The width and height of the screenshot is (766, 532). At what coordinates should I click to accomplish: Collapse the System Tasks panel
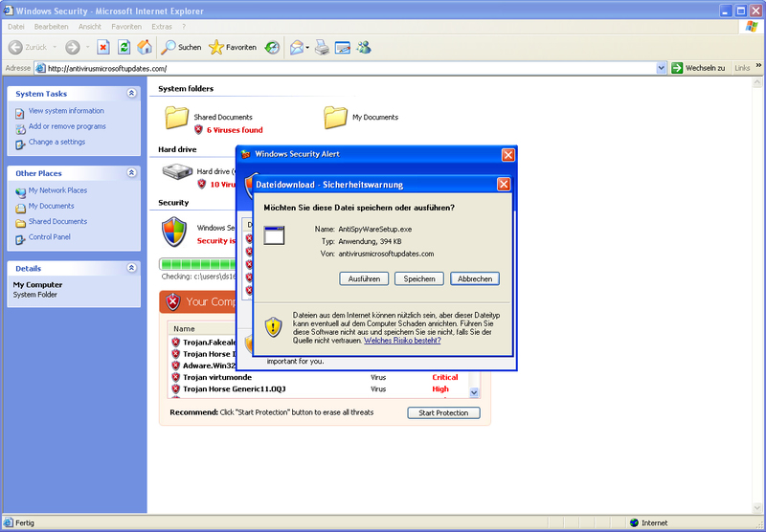(x=131, y=94)
